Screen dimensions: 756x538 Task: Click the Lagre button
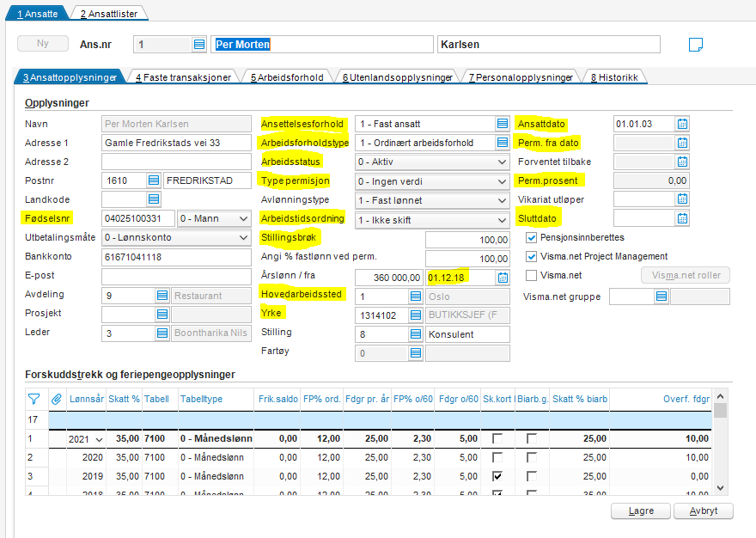coord(641,510)
